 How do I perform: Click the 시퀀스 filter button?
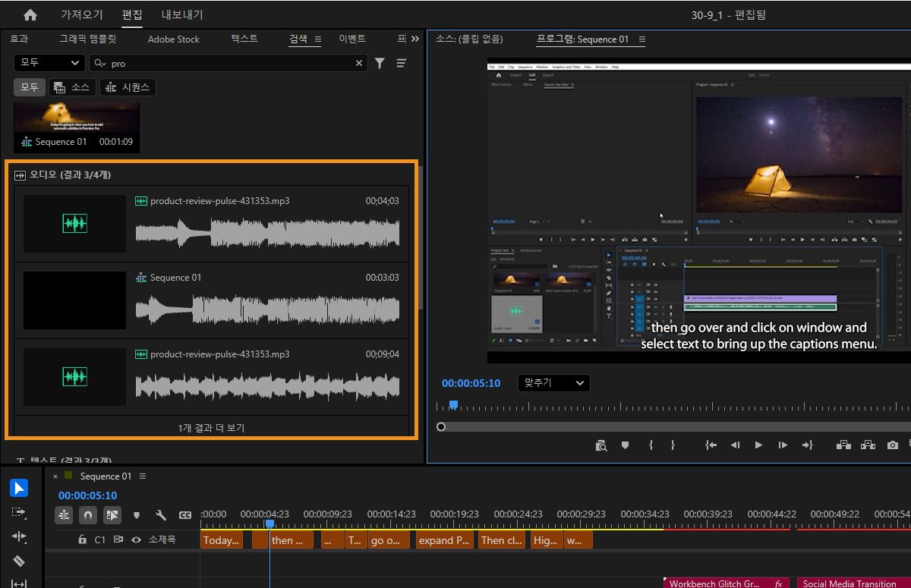[x=128, y=87]
